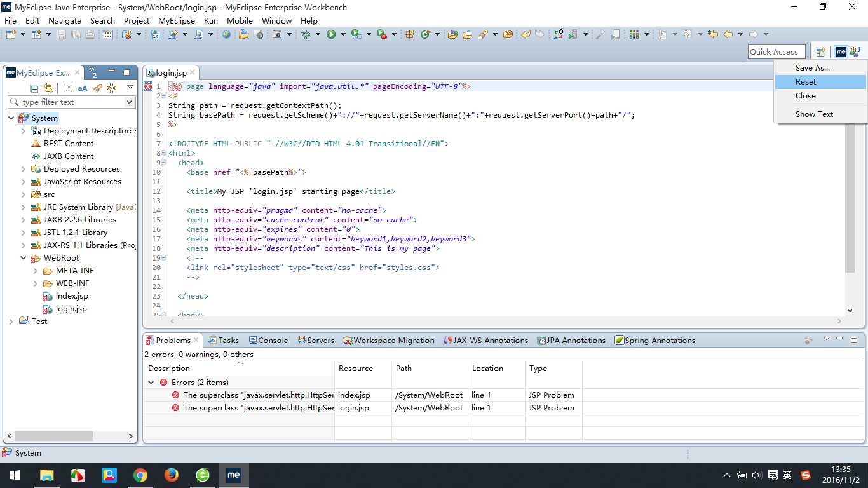Image resolution: width=868 pixels, height=488 pixels.
Task: Switch to the Servers tab
Action: coord(316,341)
